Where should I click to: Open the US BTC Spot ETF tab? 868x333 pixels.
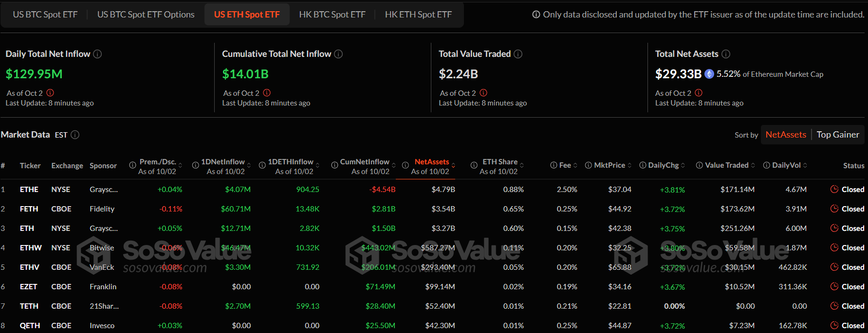pos(45,15)
